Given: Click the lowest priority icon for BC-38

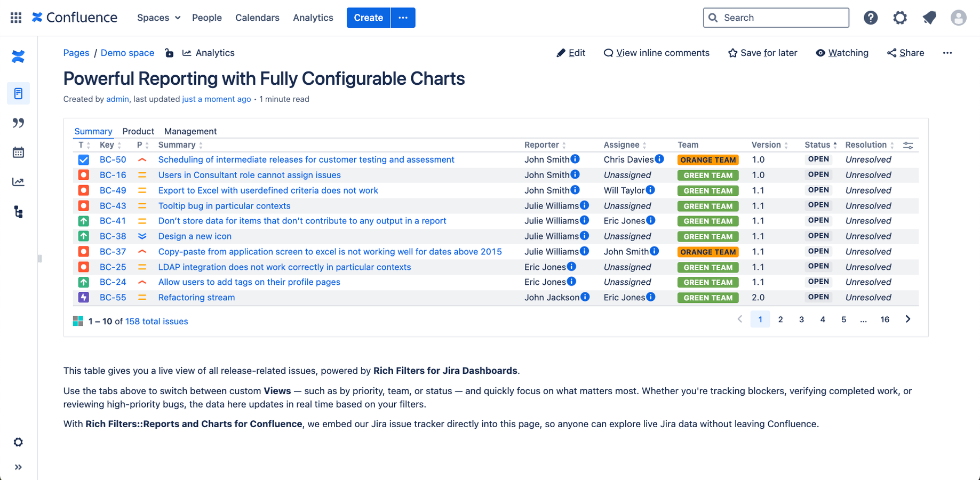Looking at the screenshot, I should 142,236.
